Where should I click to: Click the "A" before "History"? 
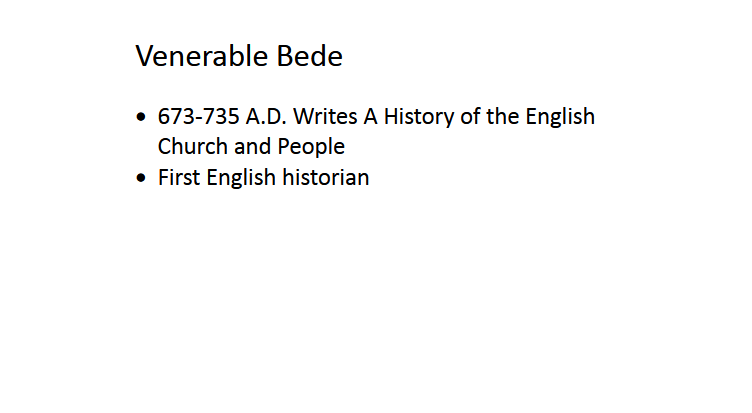370,117
